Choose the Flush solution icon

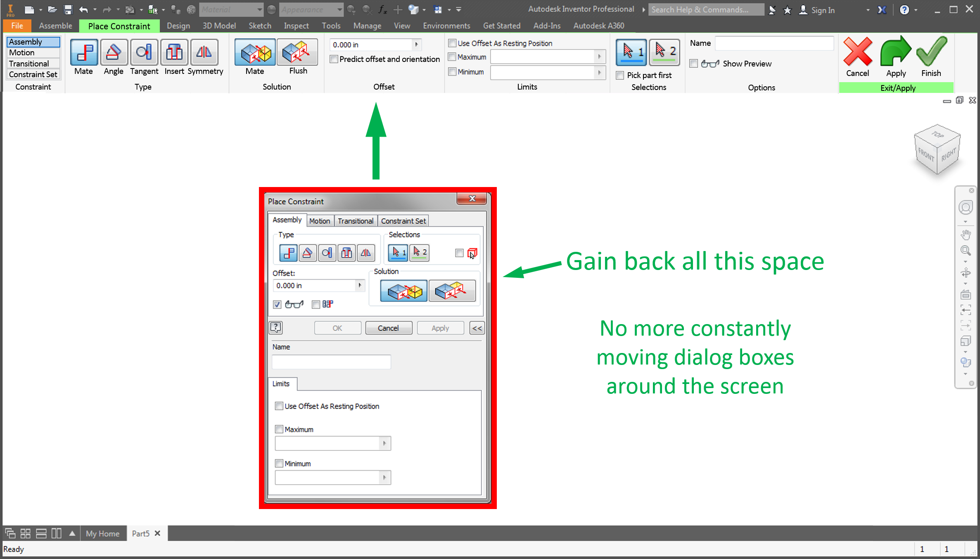coord(297,52)
